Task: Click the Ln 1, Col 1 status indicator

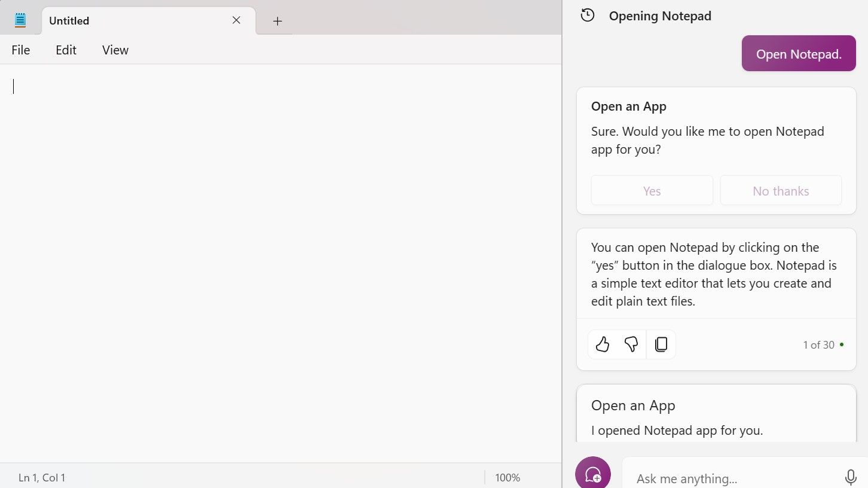Action: pyautogui.click(x=42, y=478)
